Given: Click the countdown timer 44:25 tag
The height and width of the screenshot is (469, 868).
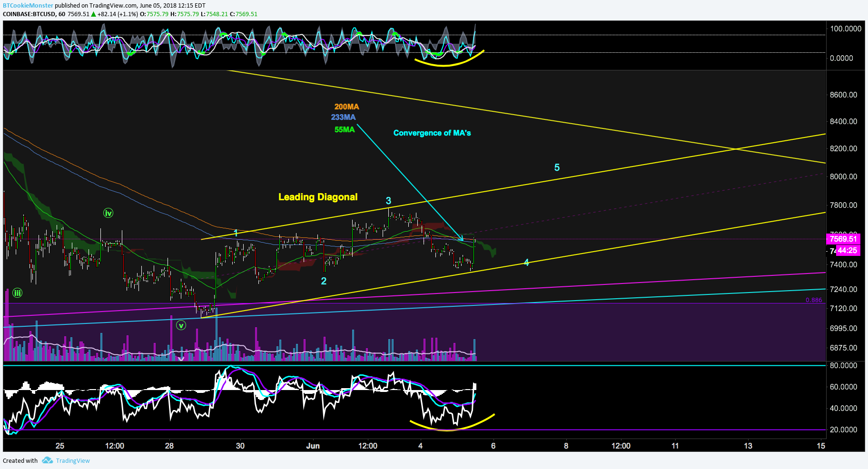Looking at the screenshot, I should click(847, 250).
